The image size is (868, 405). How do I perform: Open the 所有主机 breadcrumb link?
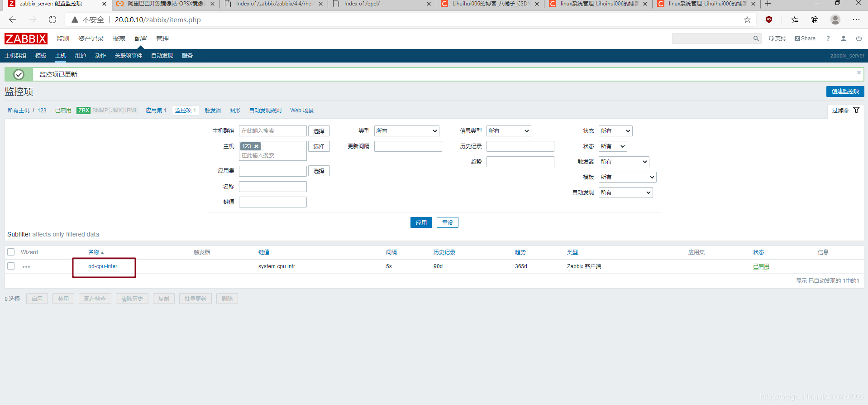click(x=19, y=111)
